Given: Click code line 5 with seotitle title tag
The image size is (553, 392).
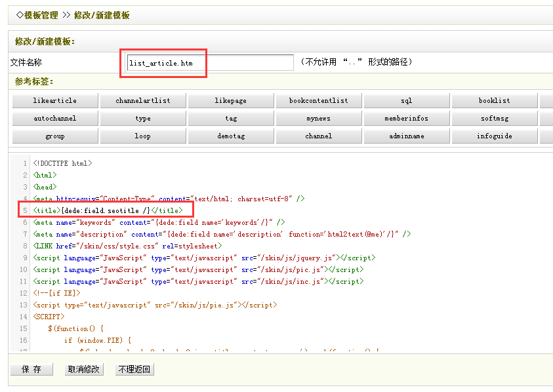Looking at the screenshot, I should pyautogui.click(x=108, y=210).
